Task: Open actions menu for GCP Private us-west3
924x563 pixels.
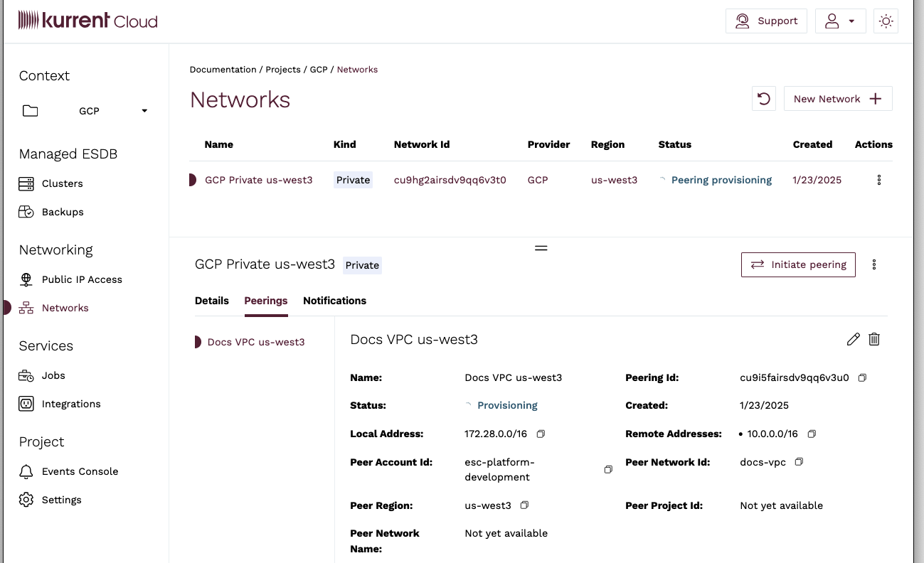Action: point(878,180)
